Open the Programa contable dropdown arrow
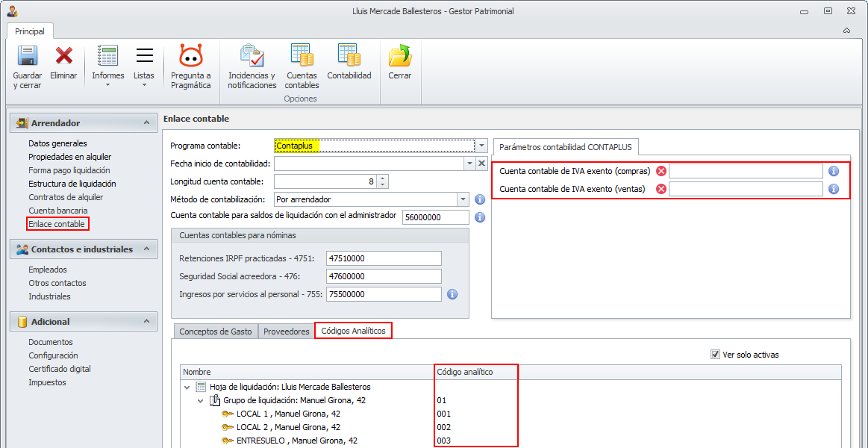868x448 pixels. click(x=481, y=146)
